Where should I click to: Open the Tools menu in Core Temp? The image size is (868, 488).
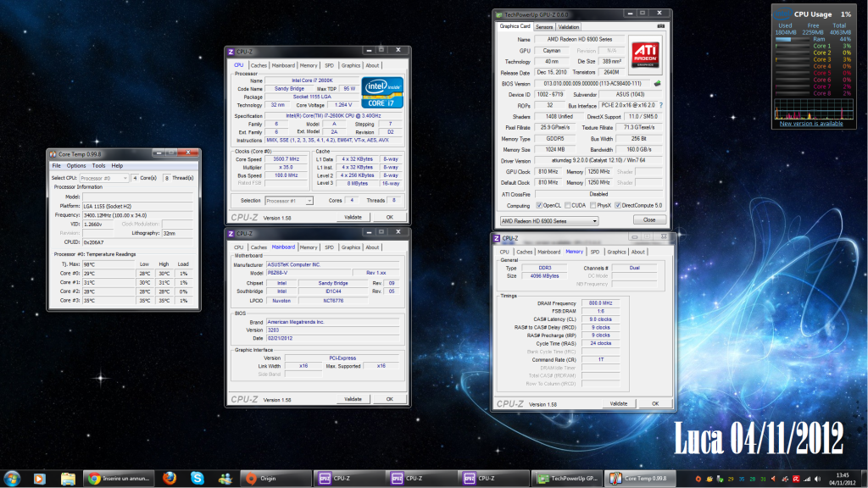(x=98, y=165)
